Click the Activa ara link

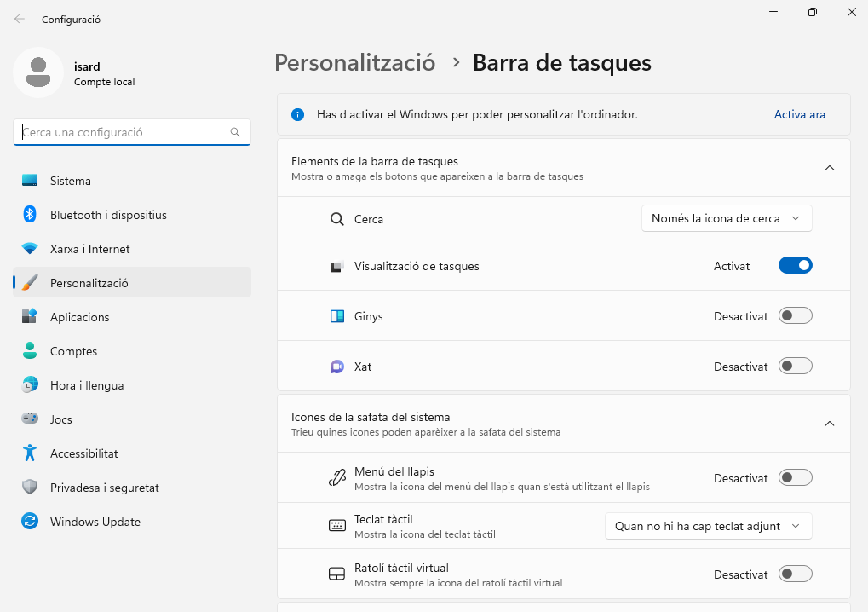pyautogui.click(x=799, y=114)
